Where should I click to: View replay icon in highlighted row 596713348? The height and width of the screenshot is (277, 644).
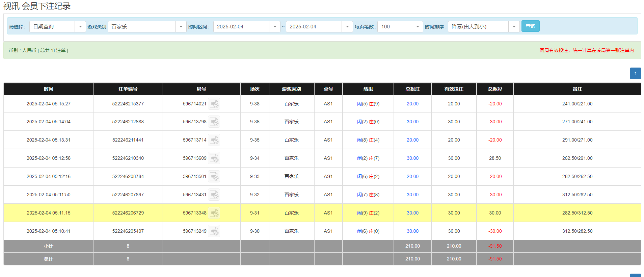(x=214, y=213)
